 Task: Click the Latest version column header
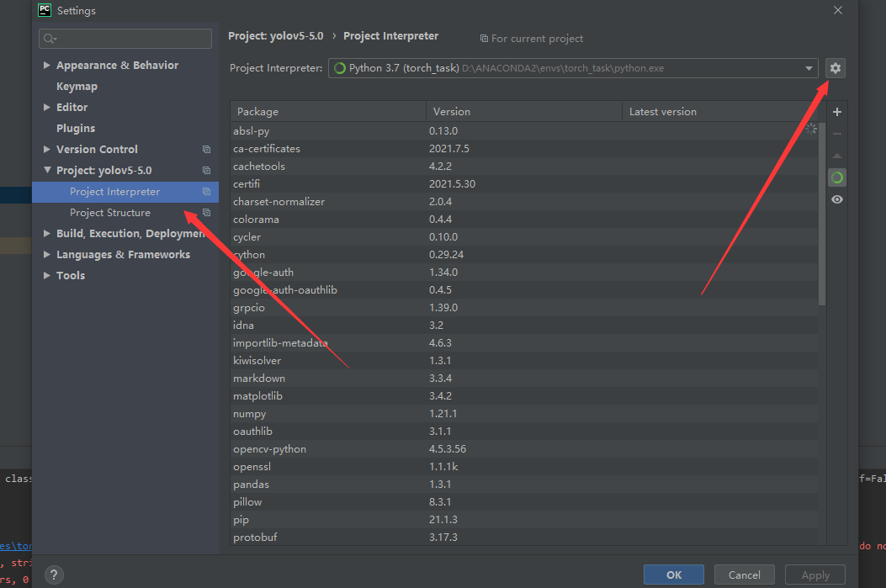click(720, 112)
